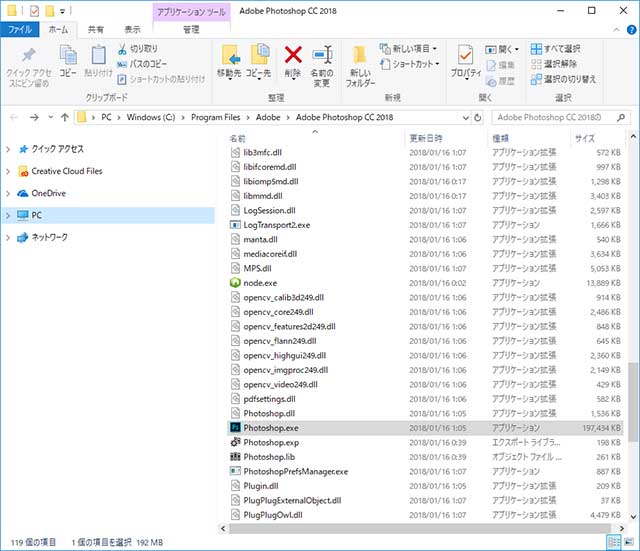Select the Photoshop.exe Ps icon

(235, 427)
